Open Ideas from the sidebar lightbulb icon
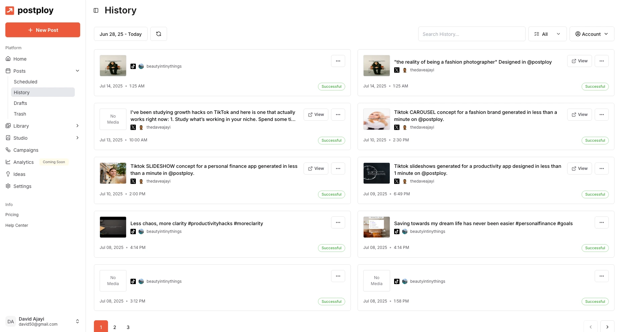 coord(8,174)
